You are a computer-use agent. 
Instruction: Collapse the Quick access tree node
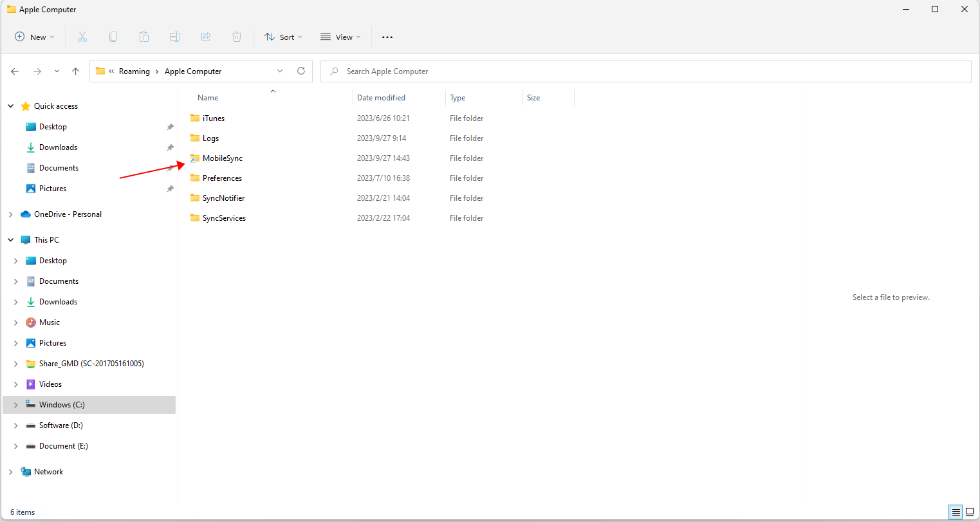click(11, 106)
